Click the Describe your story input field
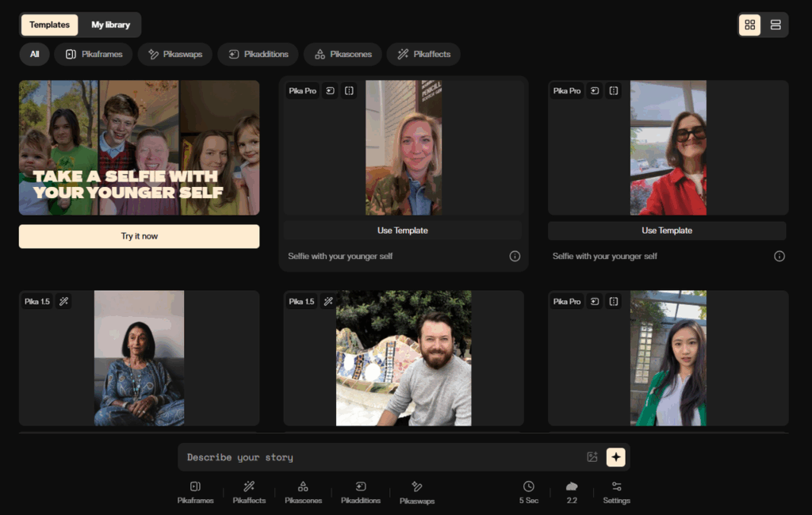This screenshot has height=515, width=812. [381, 457]
